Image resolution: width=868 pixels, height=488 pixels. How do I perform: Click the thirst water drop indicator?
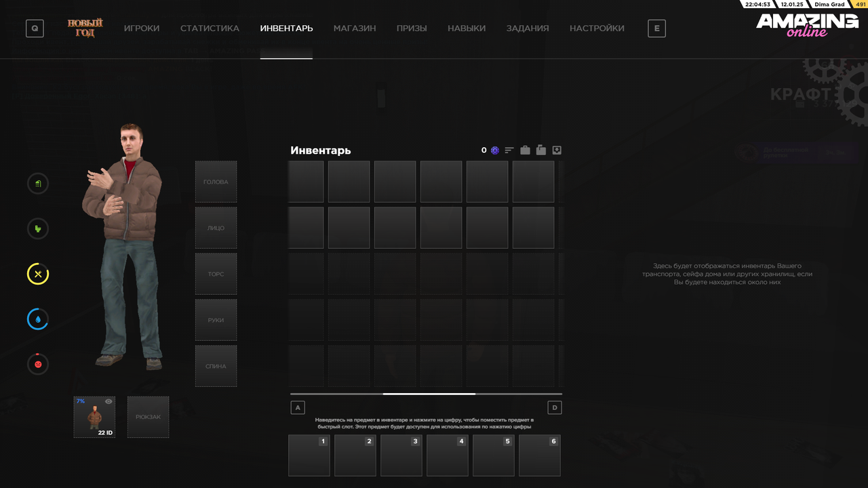[38, 319]
